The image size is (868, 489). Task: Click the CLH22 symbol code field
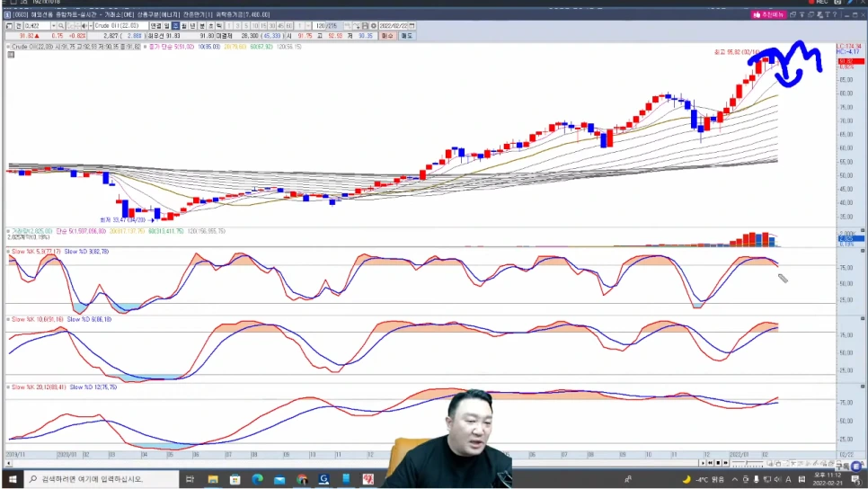(37, 25)
